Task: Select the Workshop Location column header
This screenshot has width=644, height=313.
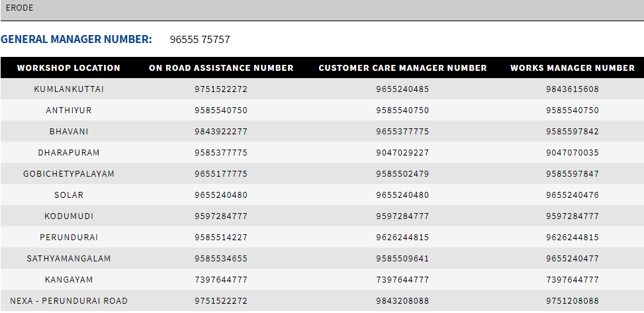Action: click(69, 67)
